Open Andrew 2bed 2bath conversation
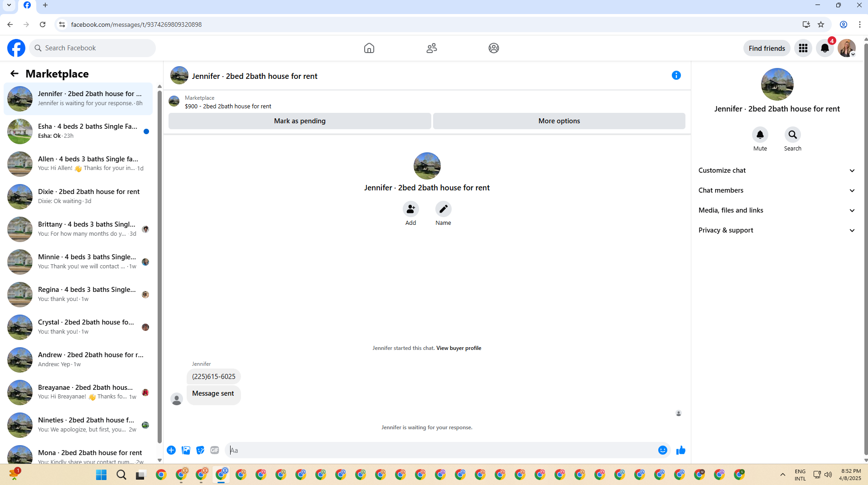 [x=78, y=359]
